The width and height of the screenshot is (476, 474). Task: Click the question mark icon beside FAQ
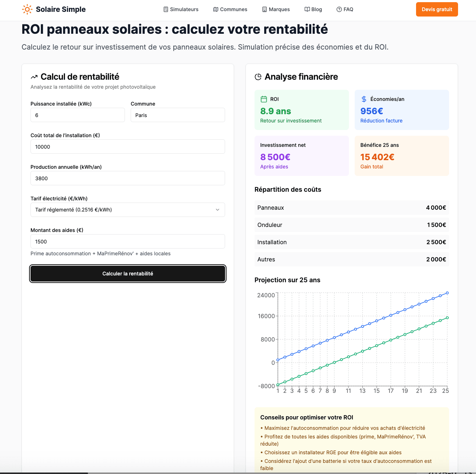339,9
